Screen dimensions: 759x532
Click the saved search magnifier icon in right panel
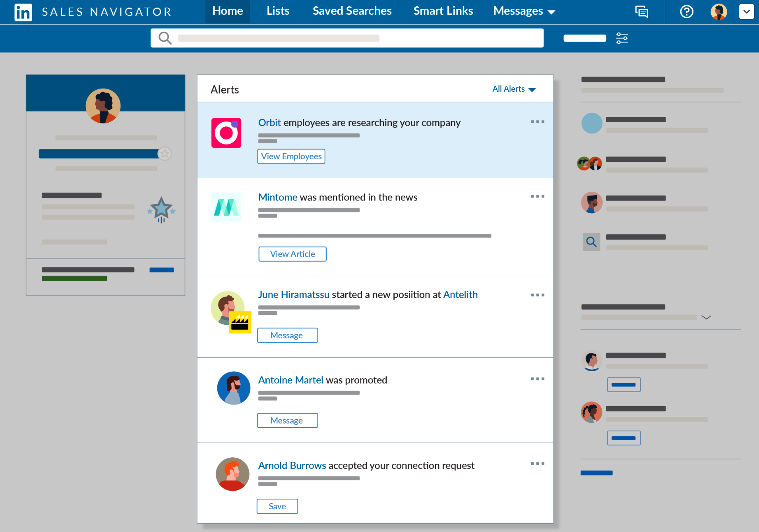[591, 242]
